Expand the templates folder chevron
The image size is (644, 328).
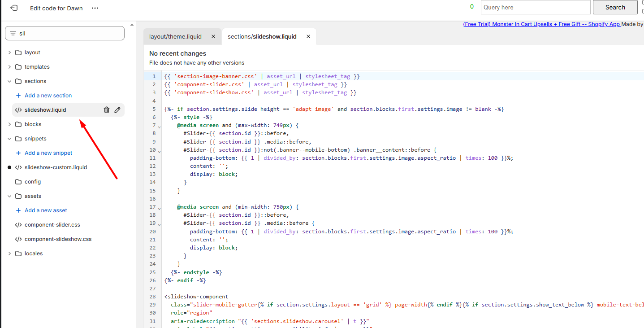pyautogui.click(x=9, y=67)
